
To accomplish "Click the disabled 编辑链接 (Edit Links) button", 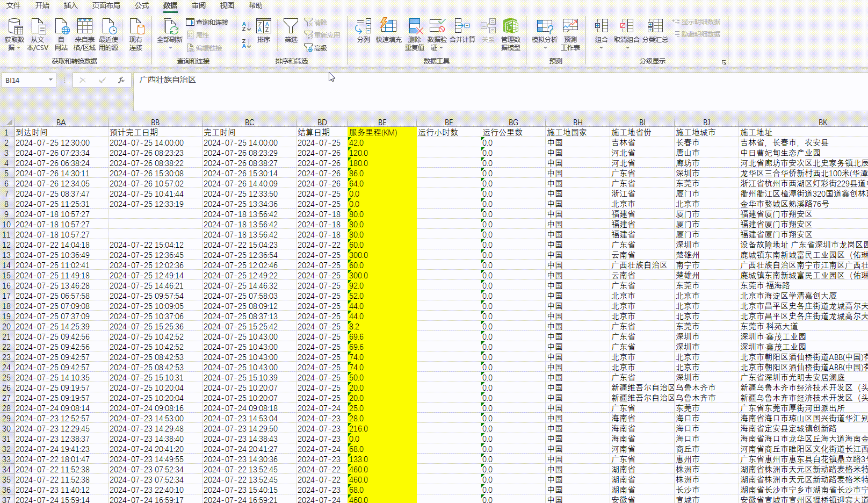I will tap(205, 48).
